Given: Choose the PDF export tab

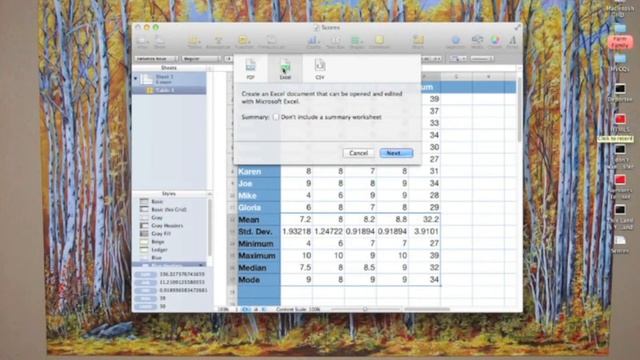Looking at the screenshot, I should click(250, 69).
